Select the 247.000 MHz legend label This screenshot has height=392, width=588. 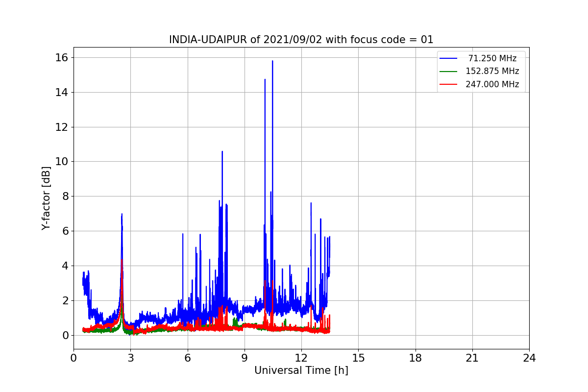(492, 84)
